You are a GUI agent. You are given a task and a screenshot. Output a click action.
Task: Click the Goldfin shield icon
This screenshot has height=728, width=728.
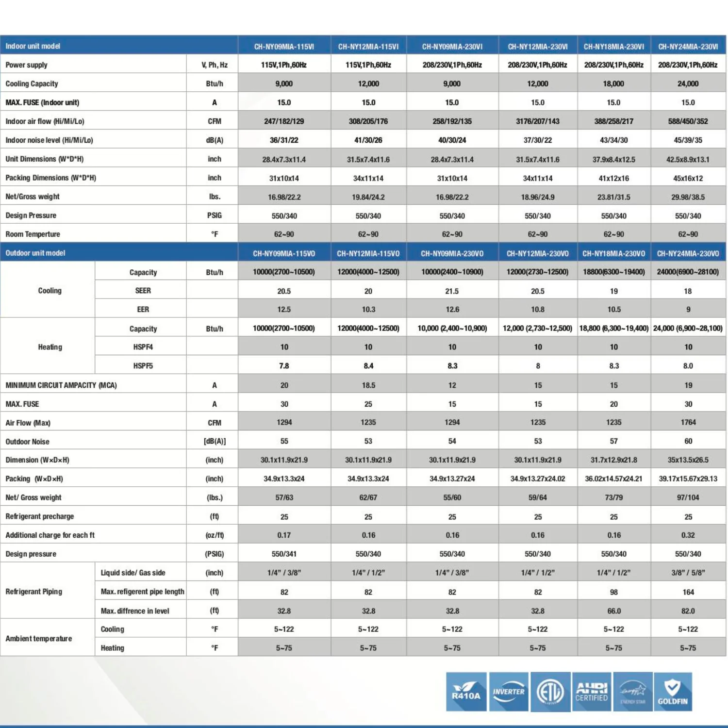point(673,692)
